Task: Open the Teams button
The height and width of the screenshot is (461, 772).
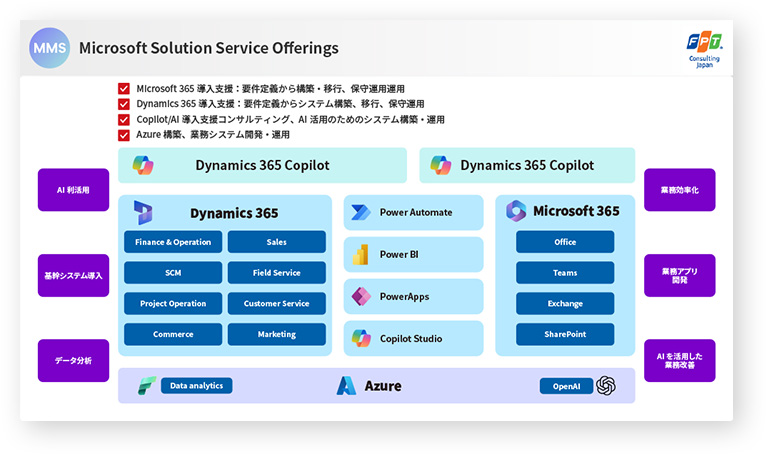Action: tap(565, 272)
